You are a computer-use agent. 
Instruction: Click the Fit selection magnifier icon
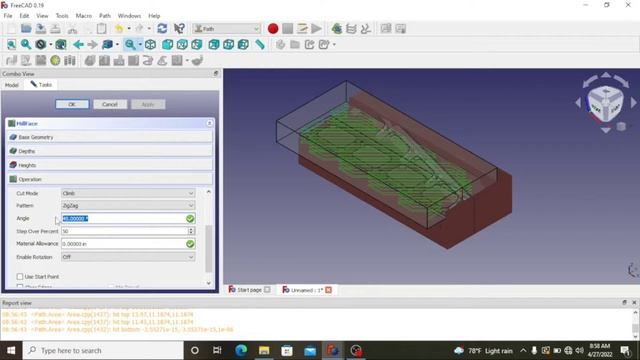26,44
